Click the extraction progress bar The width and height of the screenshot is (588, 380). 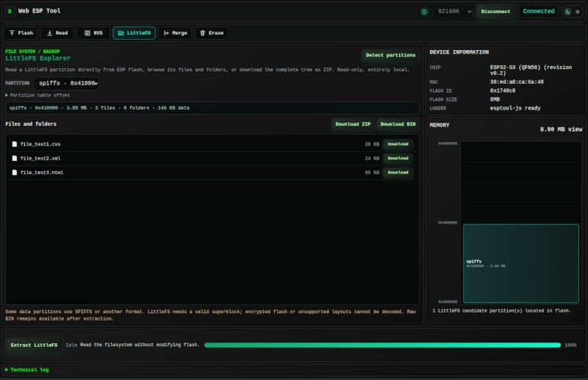382,345
